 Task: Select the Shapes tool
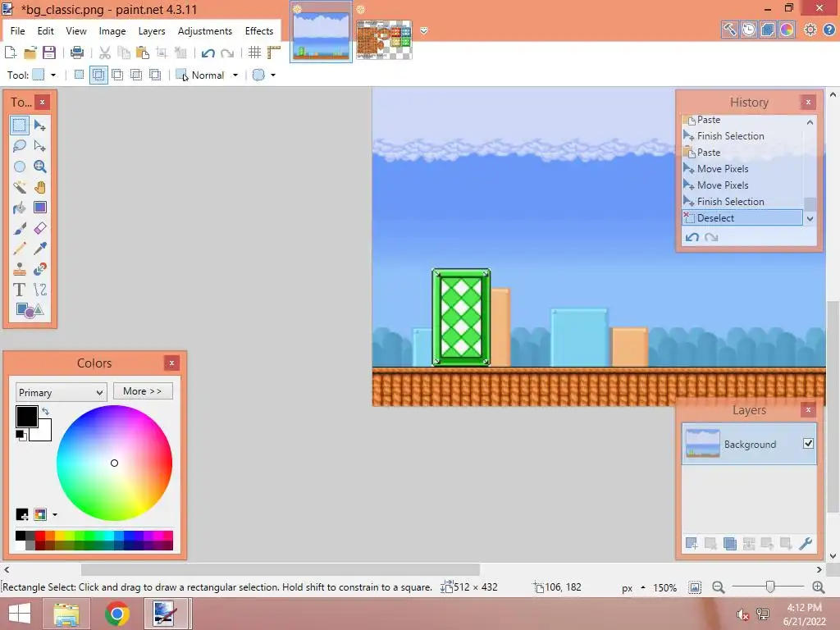pos(30,310)
